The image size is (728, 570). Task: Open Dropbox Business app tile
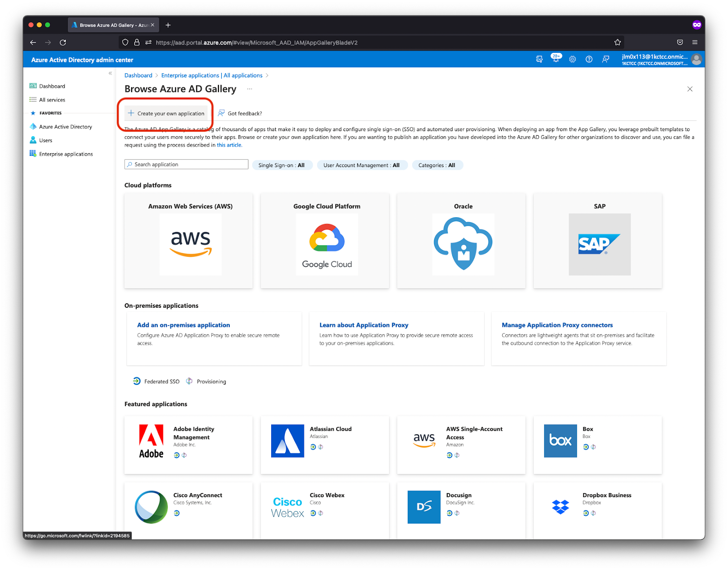(598, 511)
